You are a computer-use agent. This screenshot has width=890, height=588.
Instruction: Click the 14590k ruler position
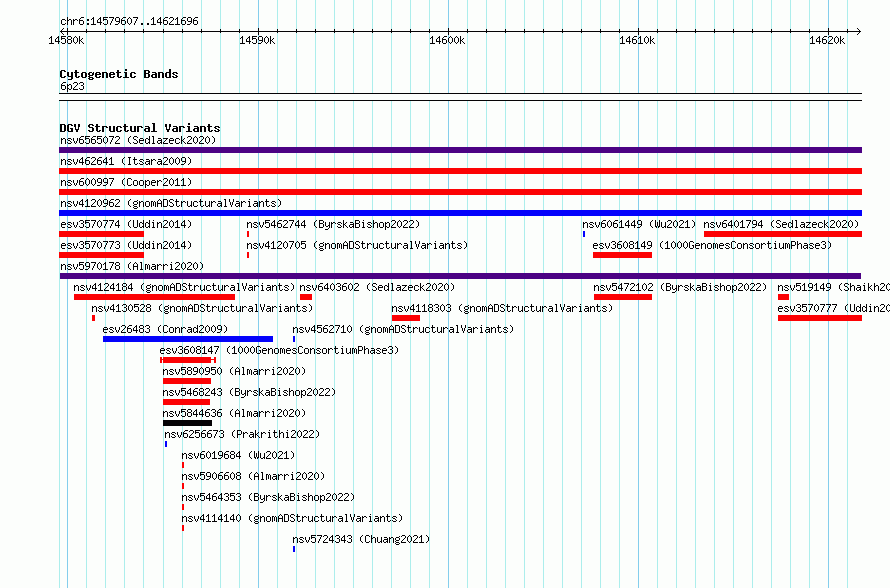(x=257, y=40)
